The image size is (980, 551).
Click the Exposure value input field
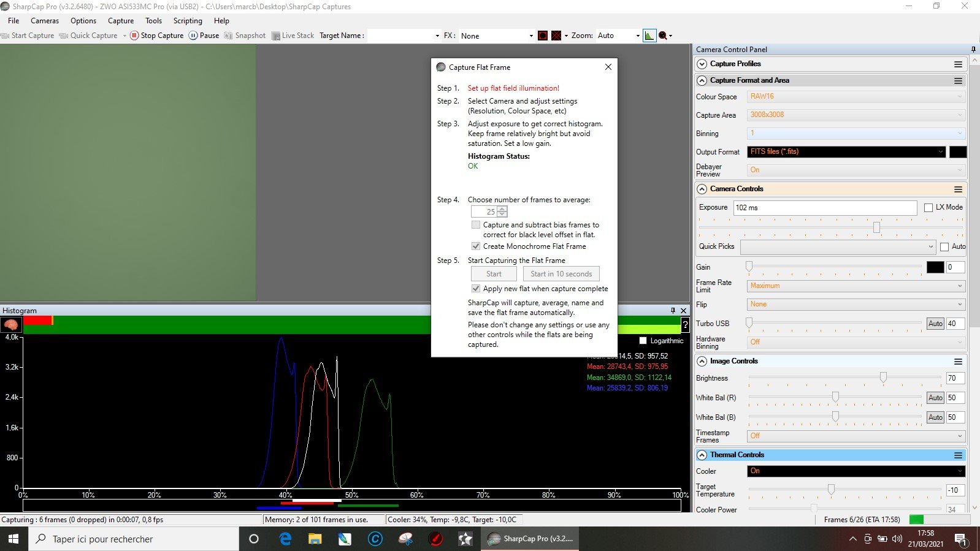825,208
